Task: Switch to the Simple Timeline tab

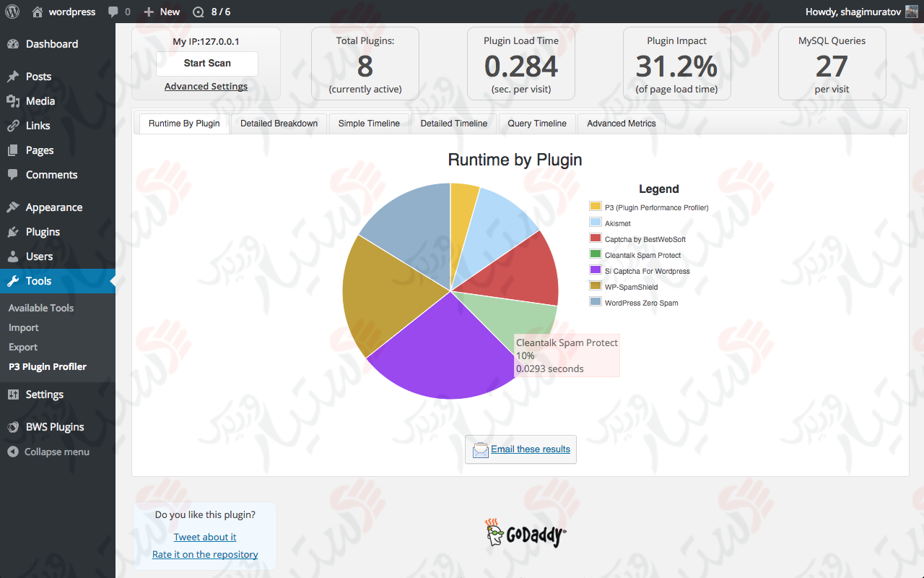Action: click(x=369, y=123)
